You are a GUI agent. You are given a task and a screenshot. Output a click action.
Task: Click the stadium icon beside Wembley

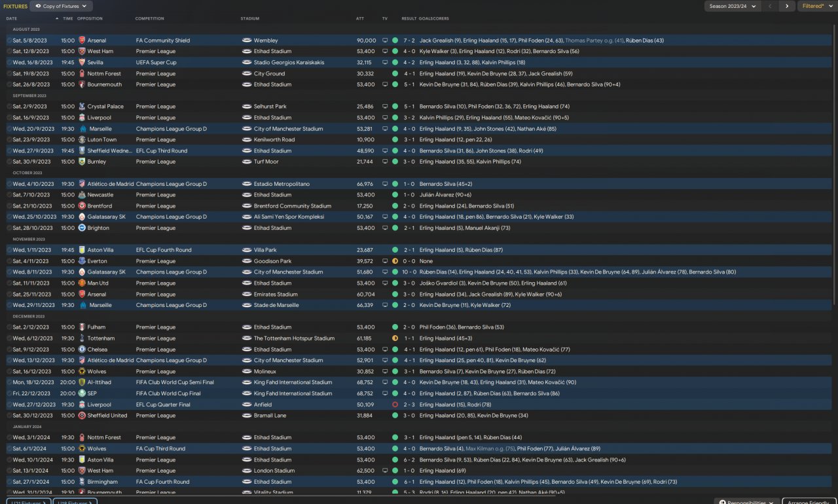(x=247, y=41)
